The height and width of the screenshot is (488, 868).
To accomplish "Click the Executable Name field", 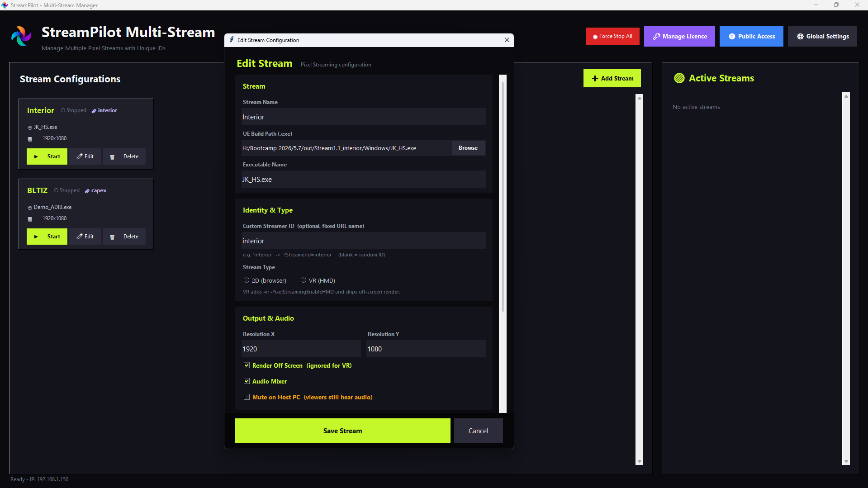I will pyautogui.click(x=364, y=179).
